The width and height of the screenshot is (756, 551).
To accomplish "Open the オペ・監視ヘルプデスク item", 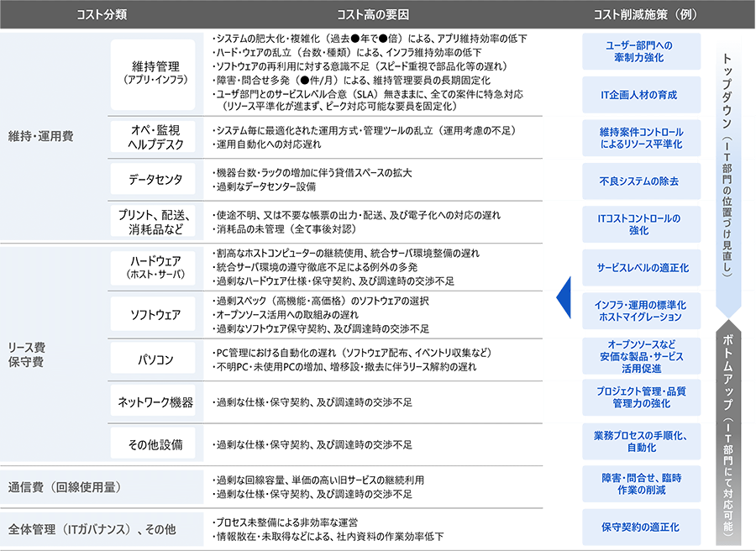I will (153, 136).
